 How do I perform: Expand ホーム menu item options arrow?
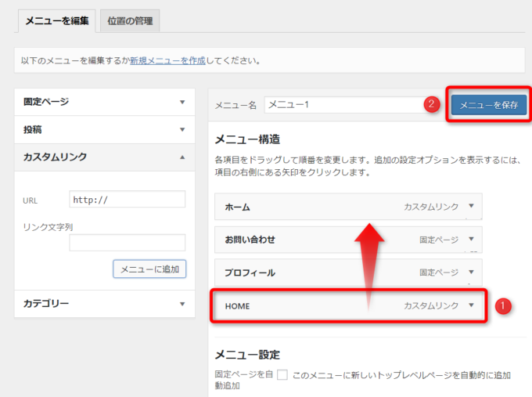pos(471,207)
